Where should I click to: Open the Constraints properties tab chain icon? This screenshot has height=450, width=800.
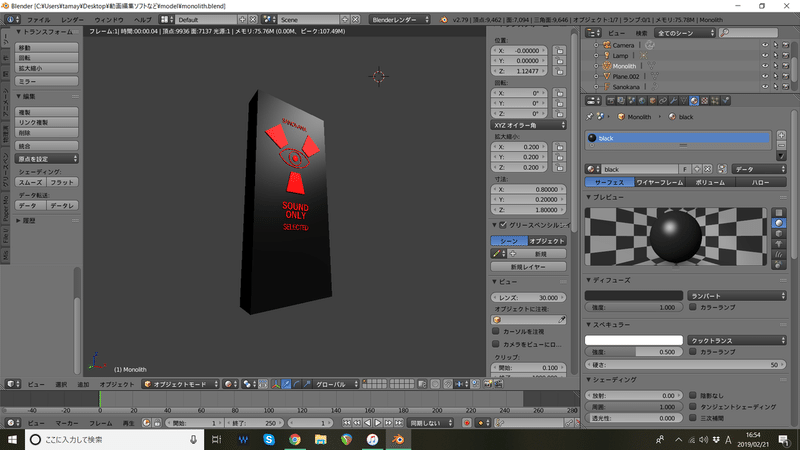tap(663, 101)
